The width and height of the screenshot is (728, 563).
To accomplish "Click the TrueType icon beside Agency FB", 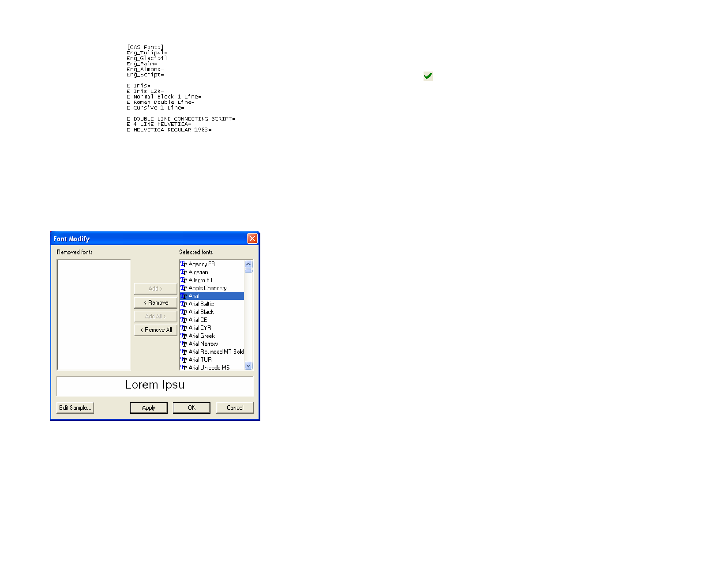I will tap(184, 264).
